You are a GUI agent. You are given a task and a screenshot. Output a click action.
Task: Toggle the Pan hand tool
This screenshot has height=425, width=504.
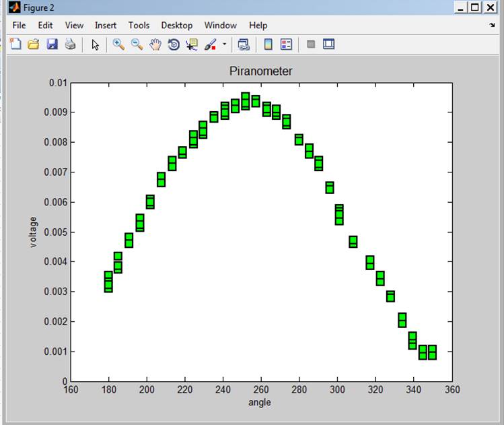tap(155, 44)
